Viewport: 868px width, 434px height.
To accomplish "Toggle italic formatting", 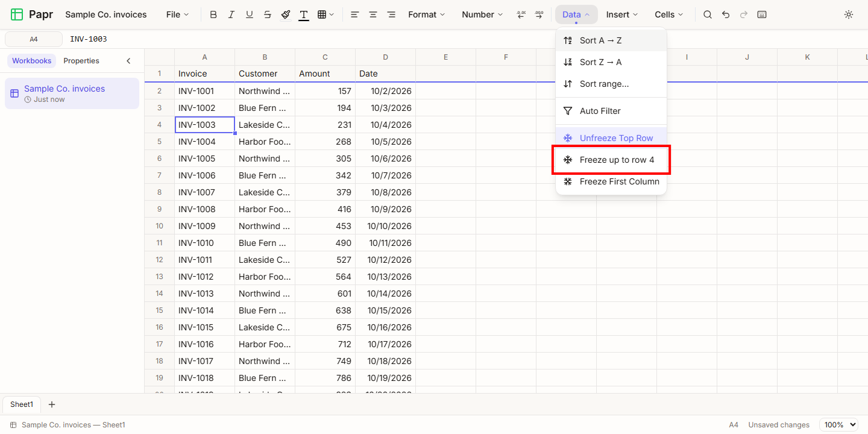I will click(x=231, y=14).
